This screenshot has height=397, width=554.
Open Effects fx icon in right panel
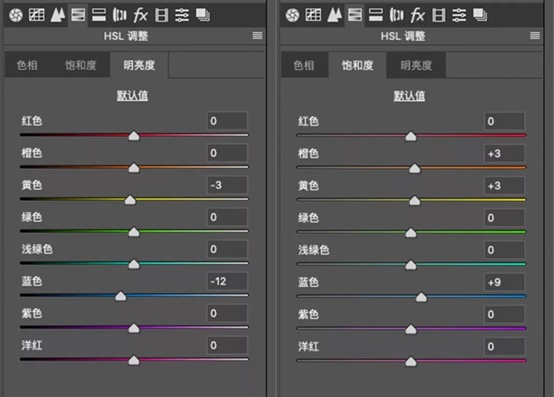417,15
